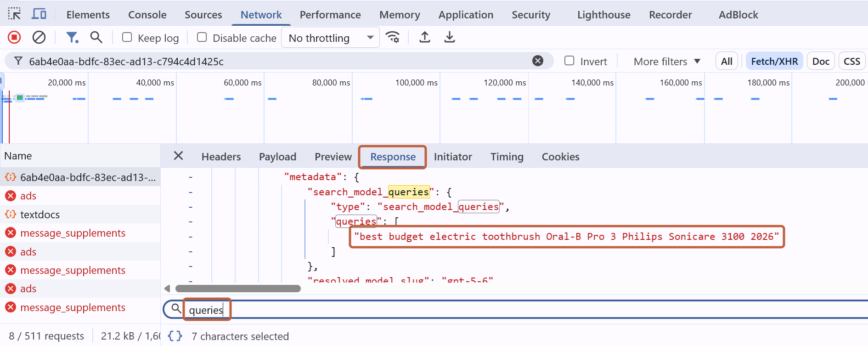This screenshot has width=868, height=346.
Task: Toggle the Fetch/XHR type filter
Action: [774, 61]
